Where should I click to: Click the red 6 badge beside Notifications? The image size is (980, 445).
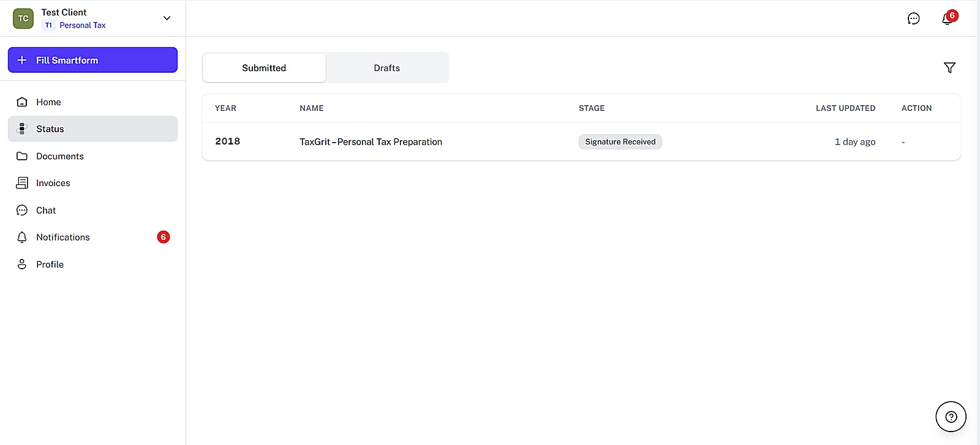pos(164,237)
